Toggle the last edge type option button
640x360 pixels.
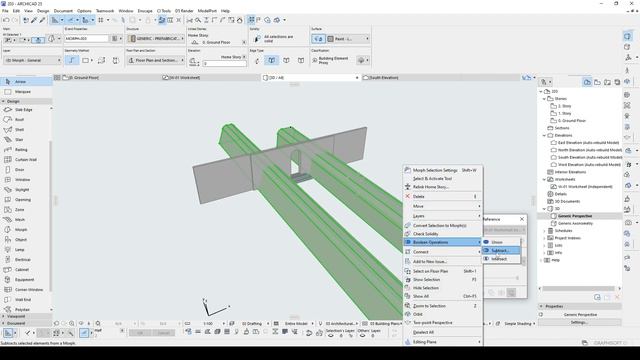301,60
